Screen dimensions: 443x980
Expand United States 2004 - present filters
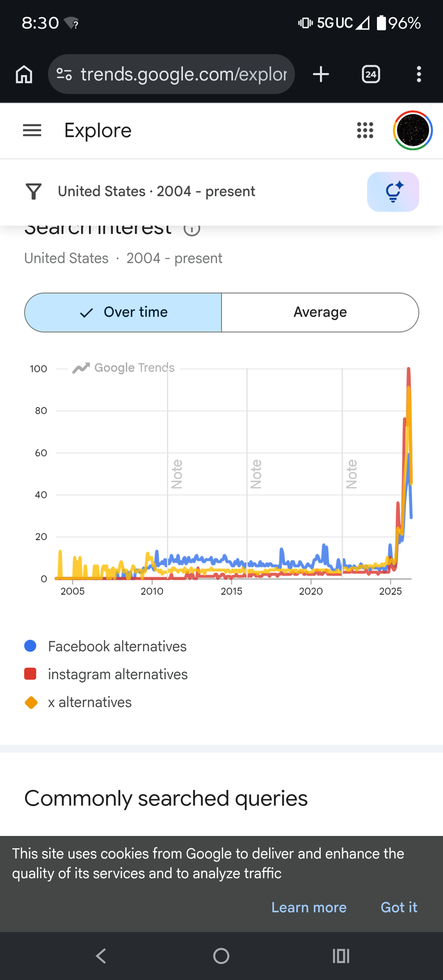[x=157, y=191]
